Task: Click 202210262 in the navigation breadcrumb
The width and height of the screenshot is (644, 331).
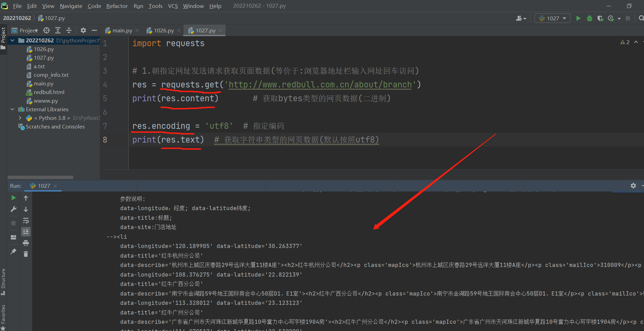Action: pyautogui.click(x=17, y=18)
